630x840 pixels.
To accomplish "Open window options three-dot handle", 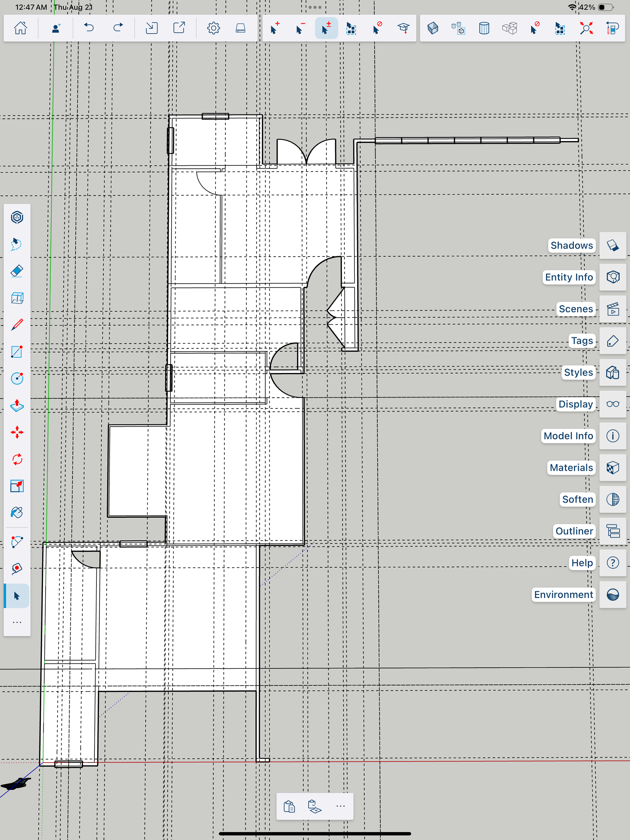I will point(315,7).
